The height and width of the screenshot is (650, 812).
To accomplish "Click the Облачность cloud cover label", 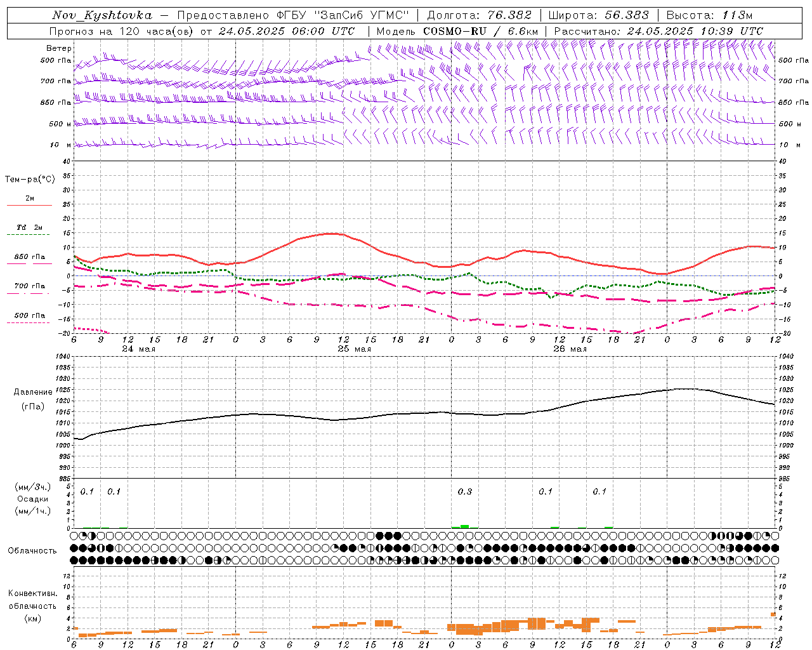I will (32, 550).
